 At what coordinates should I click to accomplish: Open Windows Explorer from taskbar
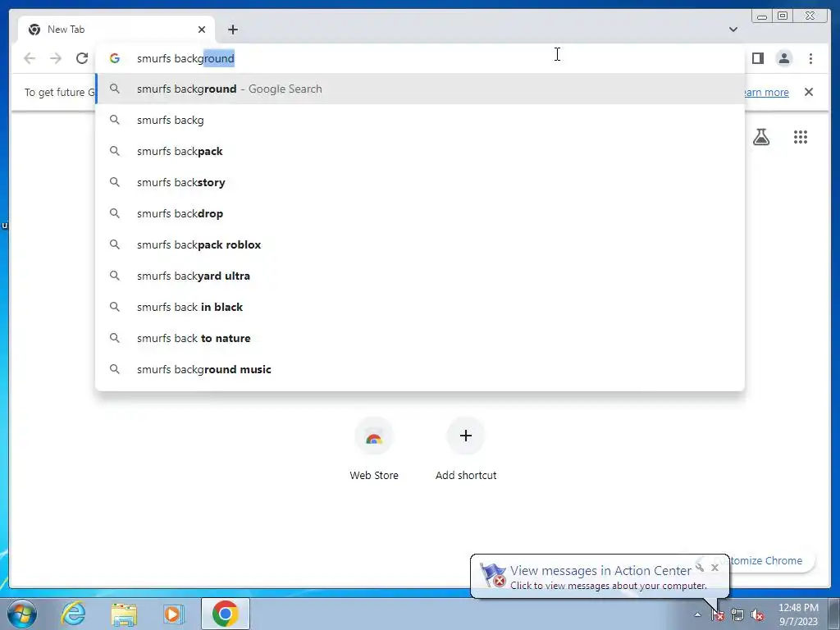pos(124,614)
